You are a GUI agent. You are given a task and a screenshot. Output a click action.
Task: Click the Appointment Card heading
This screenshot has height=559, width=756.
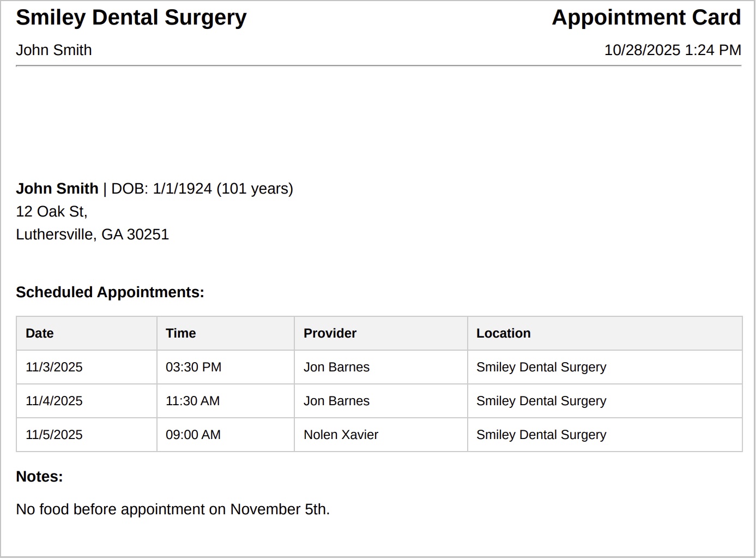pos(646,17)
